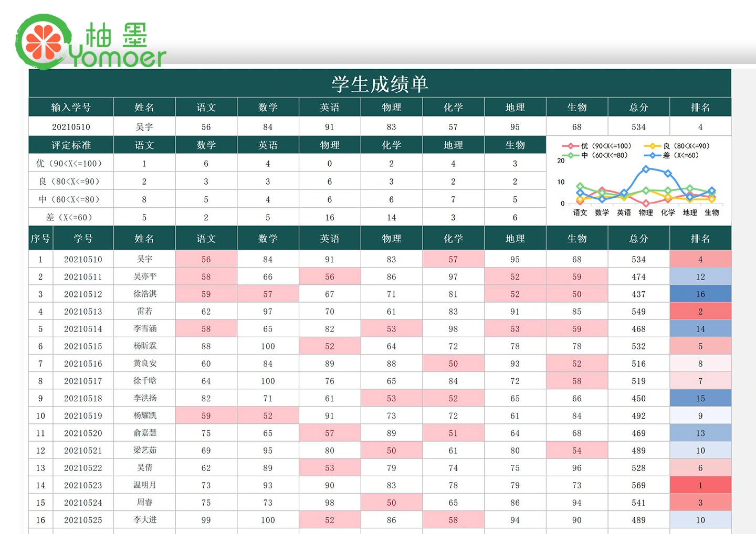Click student name 雷若 in the list

click(x=144, y=312)
